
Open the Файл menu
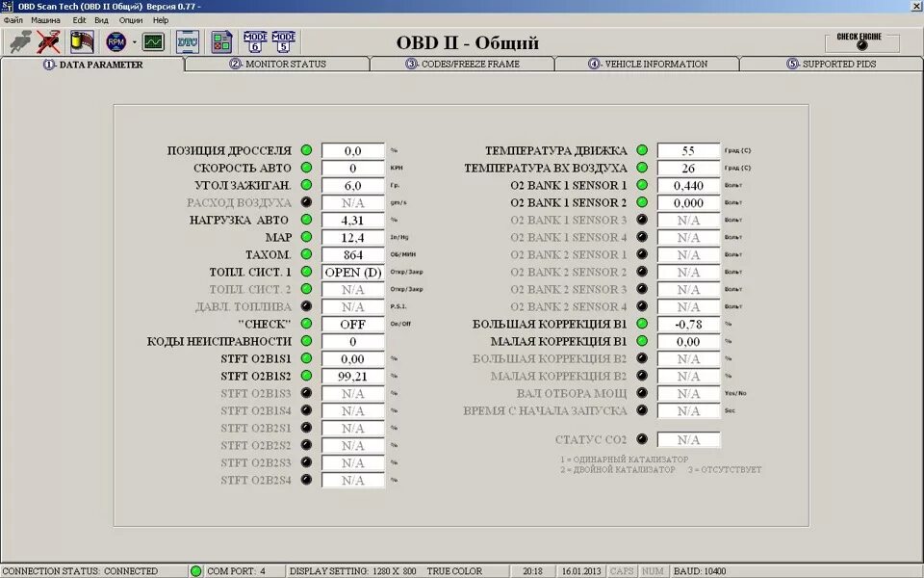(13, 20)
